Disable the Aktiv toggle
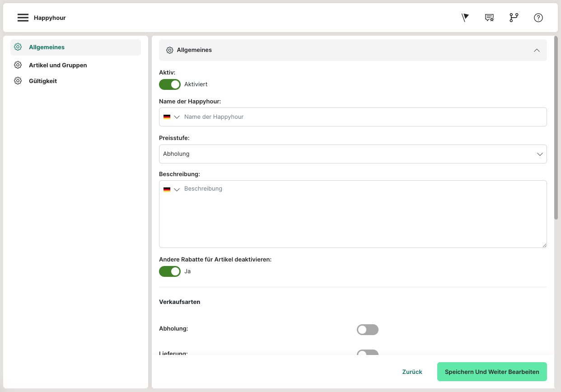This screenshot has width=561, height=392. click(170, 84)
